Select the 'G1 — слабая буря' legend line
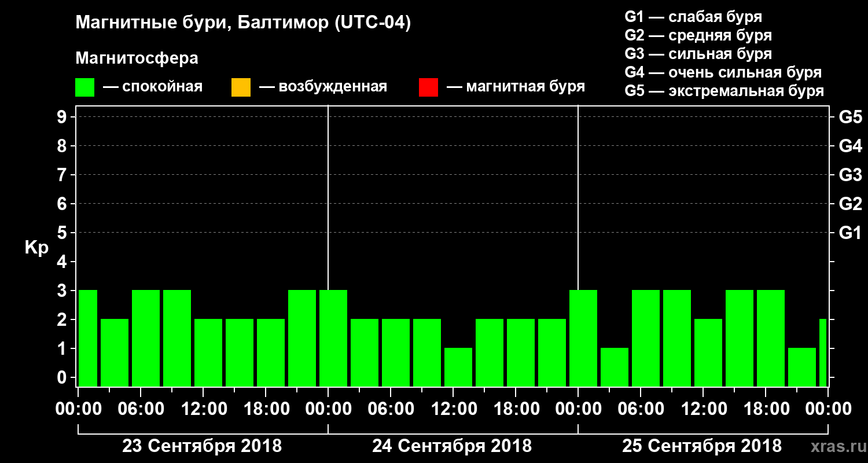Image resolution: width=868 pixels, height=463 pixels. click(x=693, y=17)
